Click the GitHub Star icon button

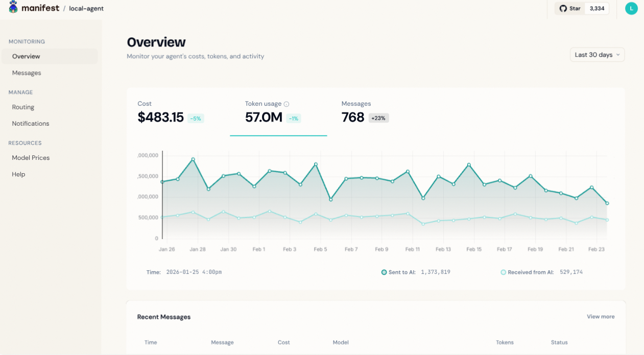[x=570, y=8]
